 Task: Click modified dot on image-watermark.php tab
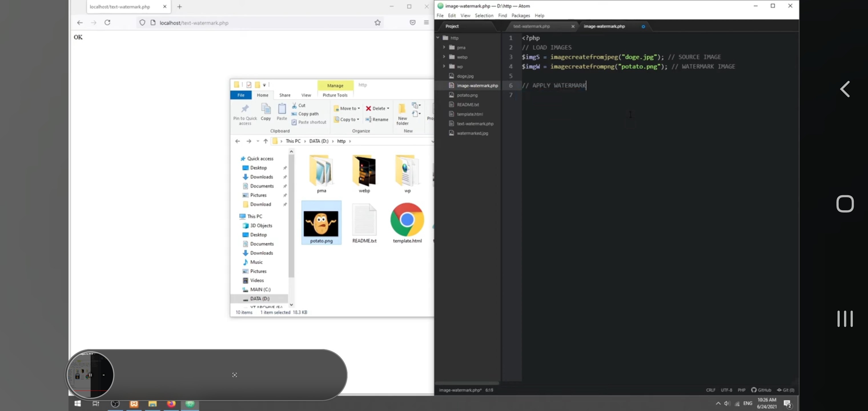(643, 27)
